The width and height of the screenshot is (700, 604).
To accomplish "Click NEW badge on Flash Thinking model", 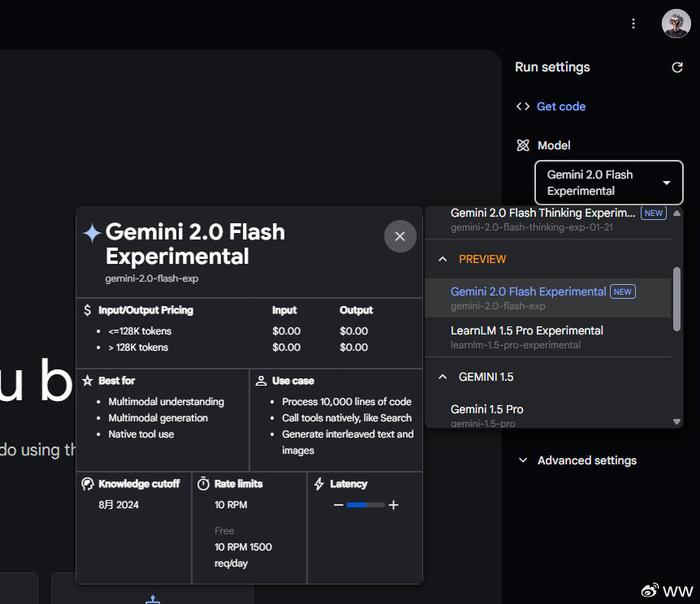I will click(654, 213).
